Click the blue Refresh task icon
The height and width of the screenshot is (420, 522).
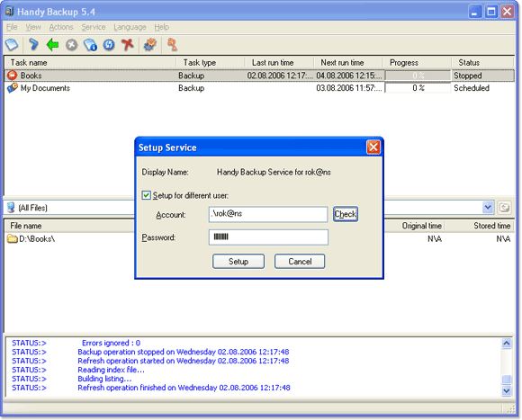tap(109, 45)
